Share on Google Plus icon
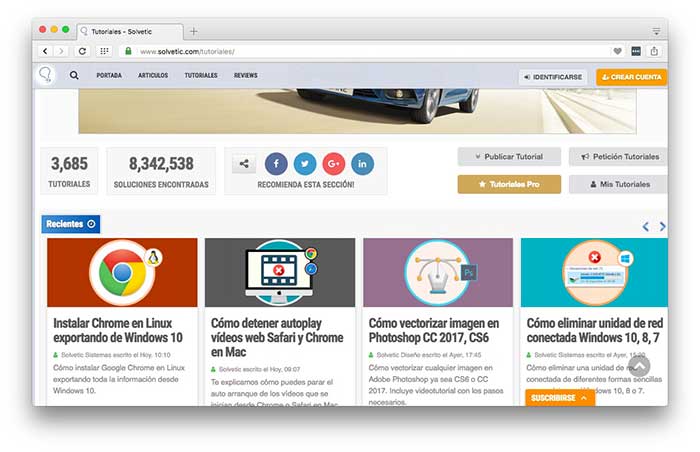700x452 pixels. 333,163
